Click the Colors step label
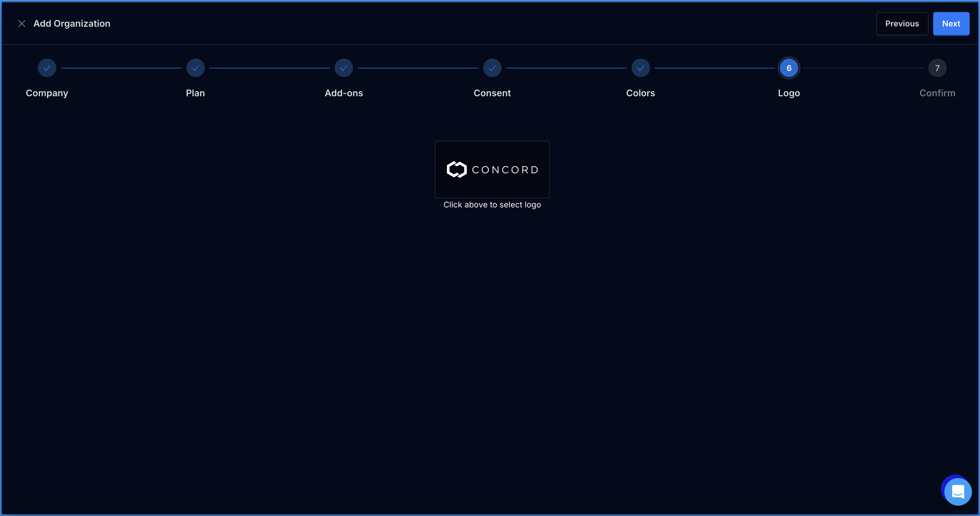 click(x=641, y=93)
